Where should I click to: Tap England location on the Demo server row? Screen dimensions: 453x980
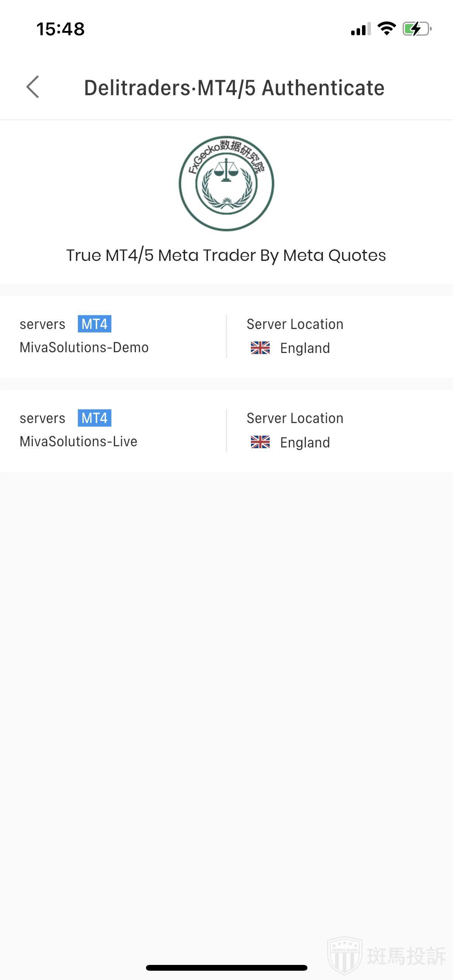click(x=305, y=348)
